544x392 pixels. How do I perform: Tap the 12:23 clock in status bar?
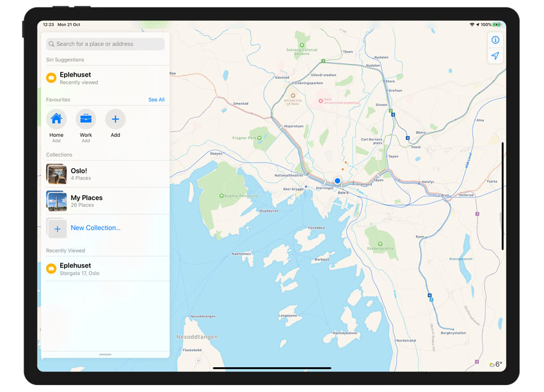(x=48, y=24)
